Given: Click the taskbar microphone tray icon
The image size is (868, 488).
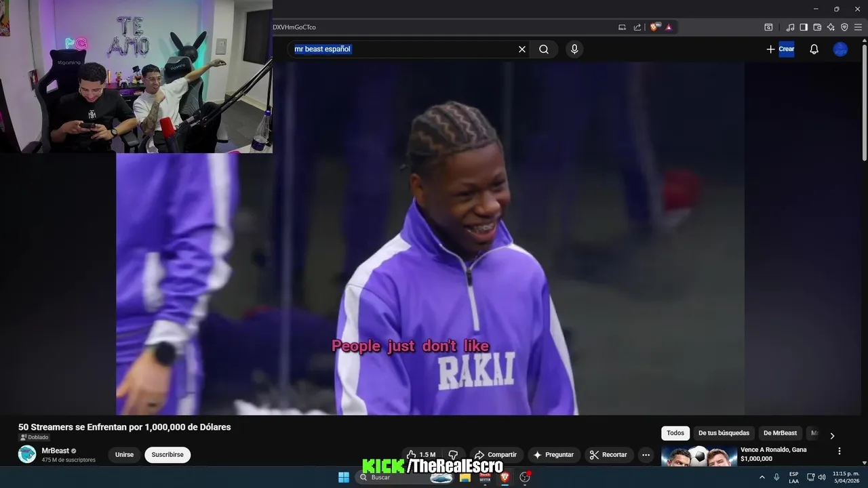Looking at the screenshot, I should pyautogui.click(x=776, y=477).
